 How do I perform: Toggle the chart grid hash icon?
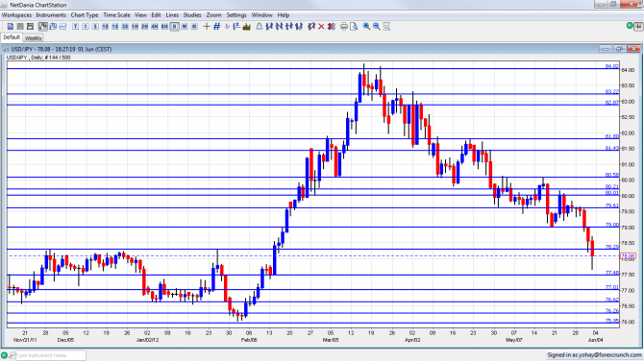coord(217,26)
